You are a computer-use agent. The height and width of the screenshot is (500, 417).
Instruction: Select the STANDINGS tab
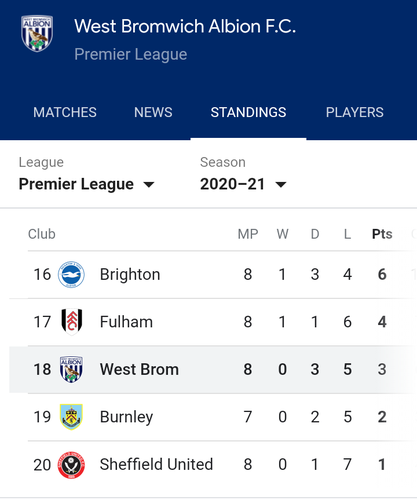tap(248, 112)
